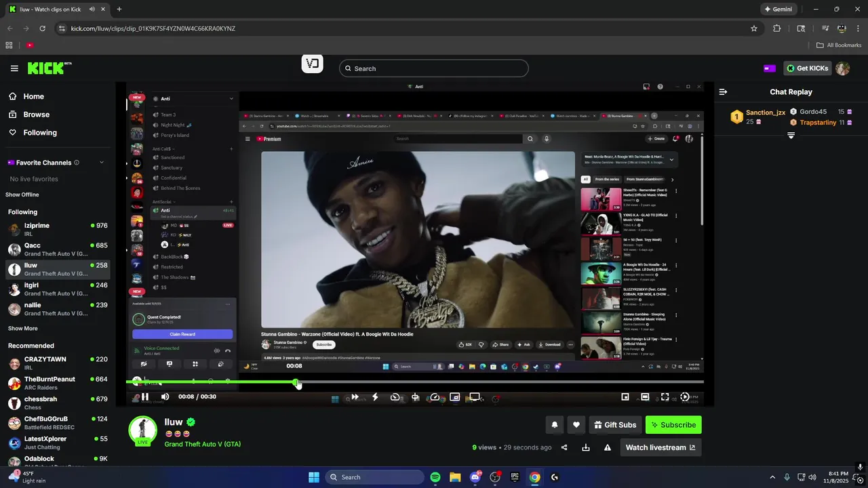
Task: Enable theater mode in the player
Action: tap(645, 397)
